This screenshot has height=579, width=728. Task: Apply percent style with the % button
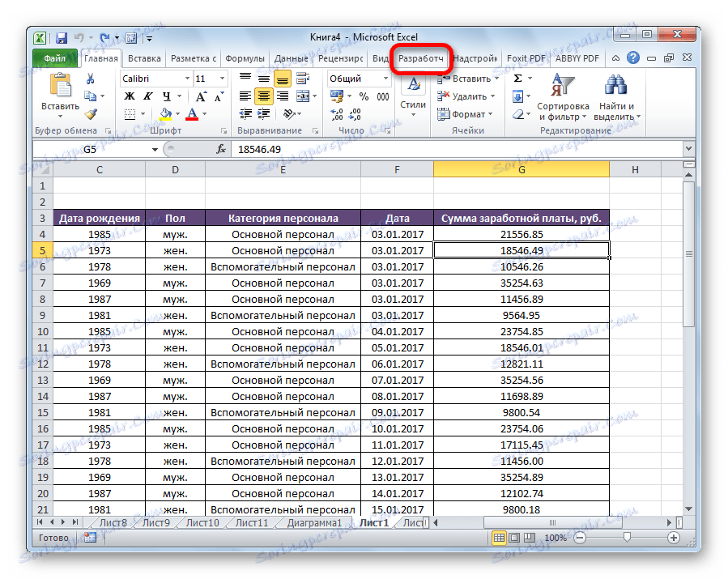[x=364, y=96]
